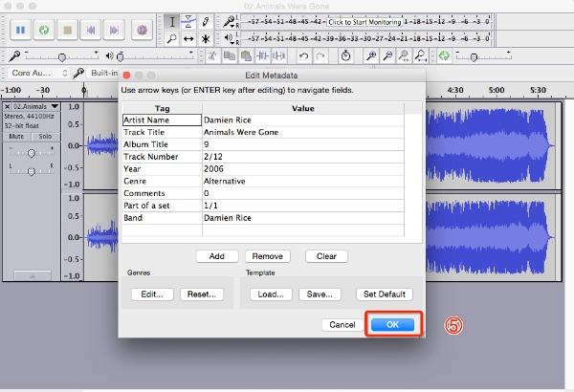The width and height of the screenshot is (574, 392).
Task: Collapse the track with bottom arrow button
Action: coord(33,276)
